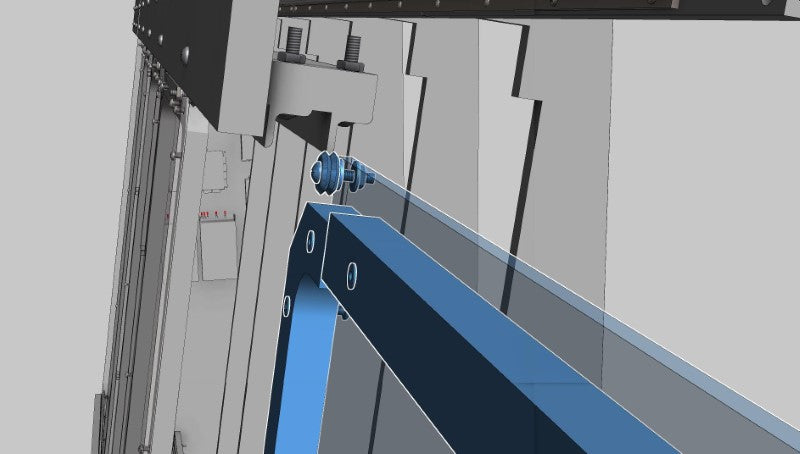The image size is (800, 454).
Task: Select the large gray panel on right
Action: click(x=700, y=200)
